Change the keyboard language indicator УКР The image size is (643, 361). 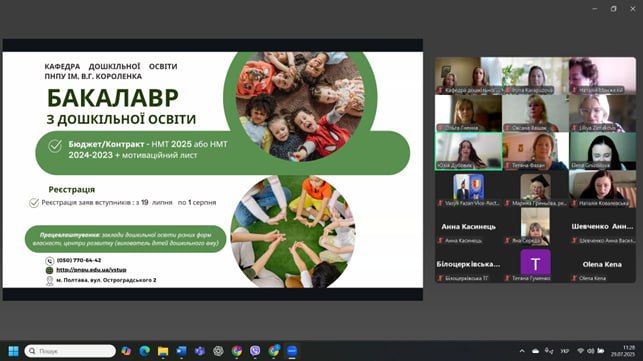565,351
